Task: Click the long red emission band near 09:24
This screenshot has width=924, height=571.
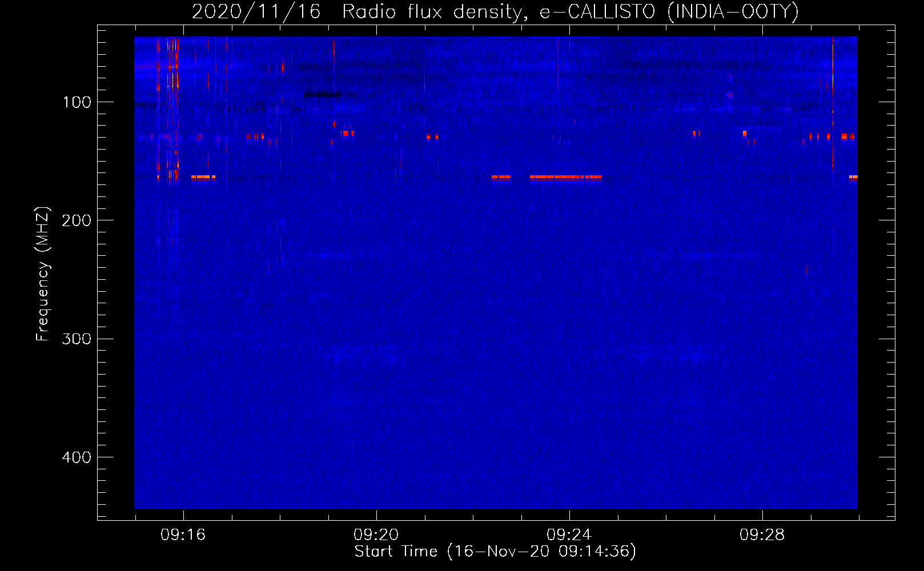Action: click(565, 178)
